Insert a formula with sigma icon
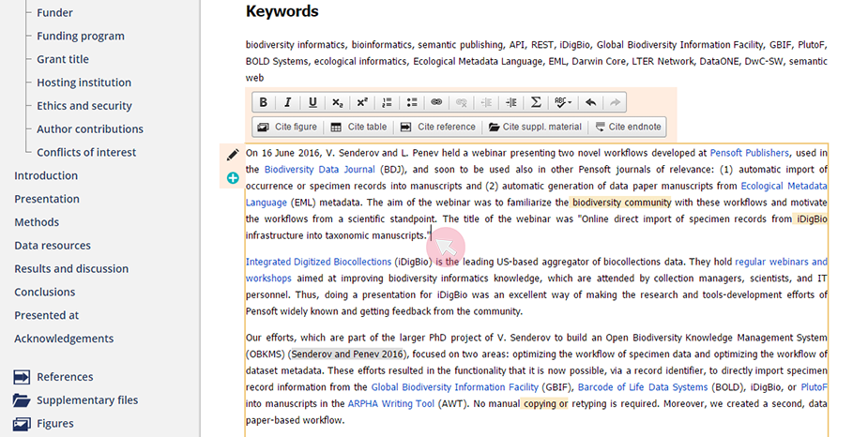This screenshot has height=437, width=868. click(536, 102)
